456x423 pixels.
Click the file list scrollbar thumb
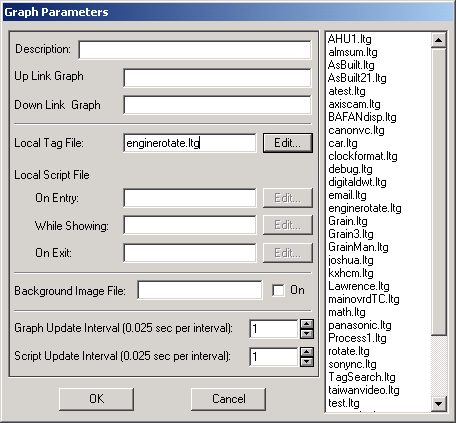point(439,192)
